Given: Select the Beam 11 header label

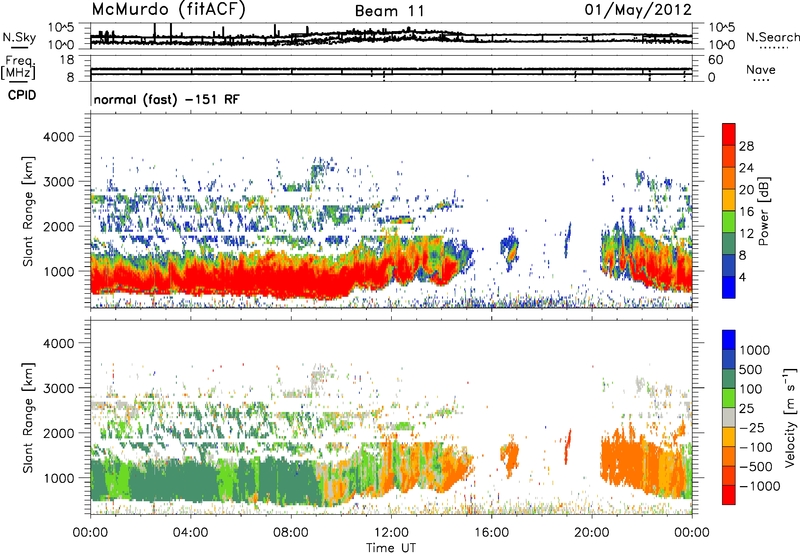Looking at the screenshot, I should click(389, 11).
